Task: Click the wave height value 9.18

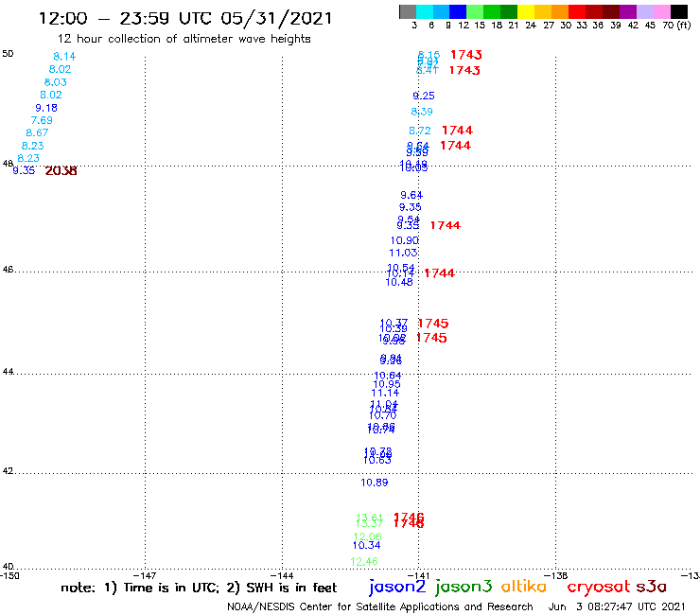Action: (46, 108)
